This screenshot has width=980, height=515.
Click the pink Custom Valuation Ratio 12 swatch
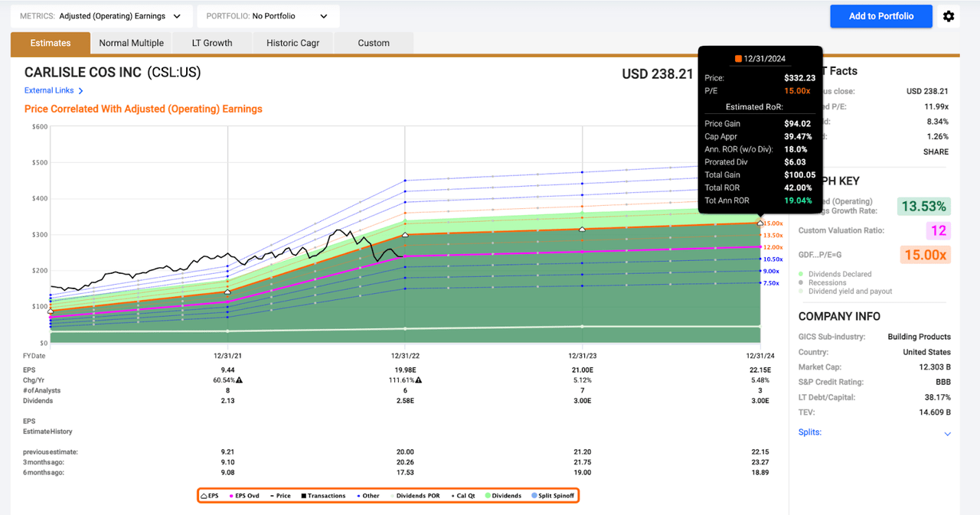(x=939, y=230)
